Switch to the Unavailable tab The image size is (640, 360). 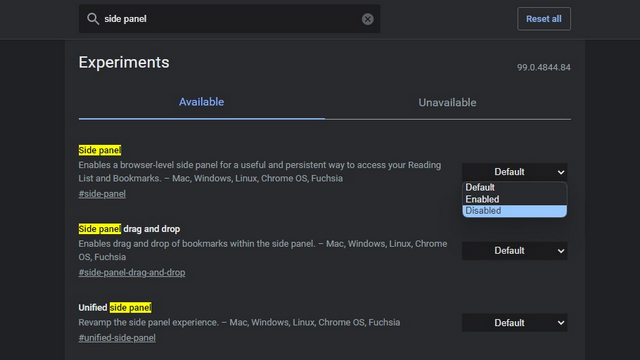[447, 102]
